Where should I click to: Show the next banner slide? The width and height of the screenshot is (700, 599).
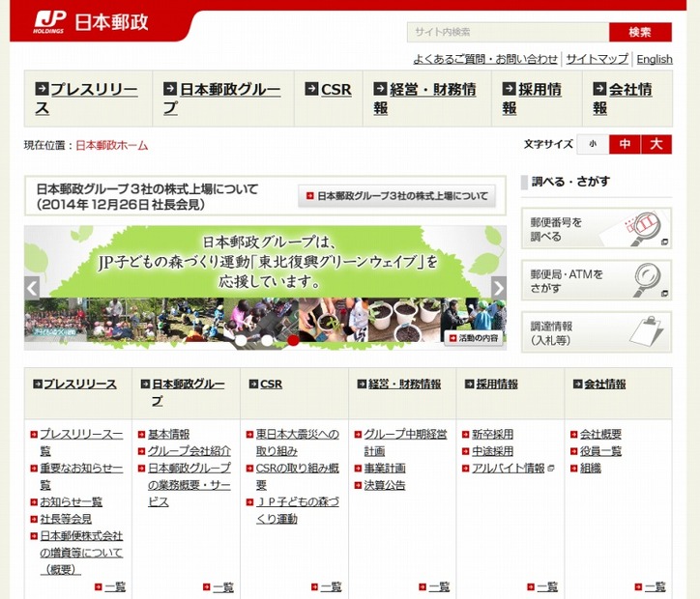(x=499, y=288)
